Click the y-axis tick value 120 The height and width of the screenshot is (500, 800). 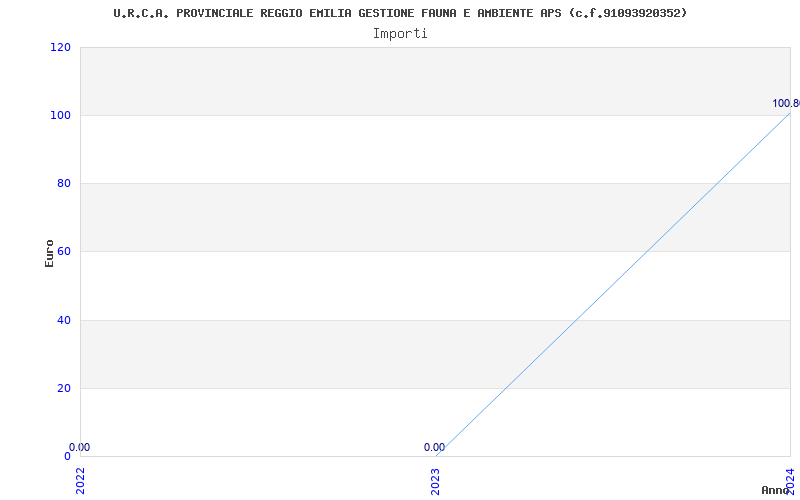60,47
